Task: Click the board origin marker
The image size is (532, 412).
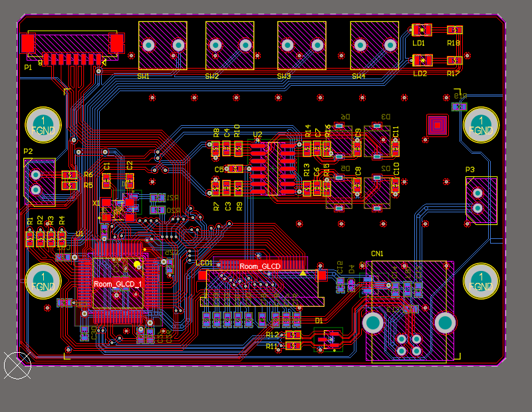Action: tap(17, 365)
